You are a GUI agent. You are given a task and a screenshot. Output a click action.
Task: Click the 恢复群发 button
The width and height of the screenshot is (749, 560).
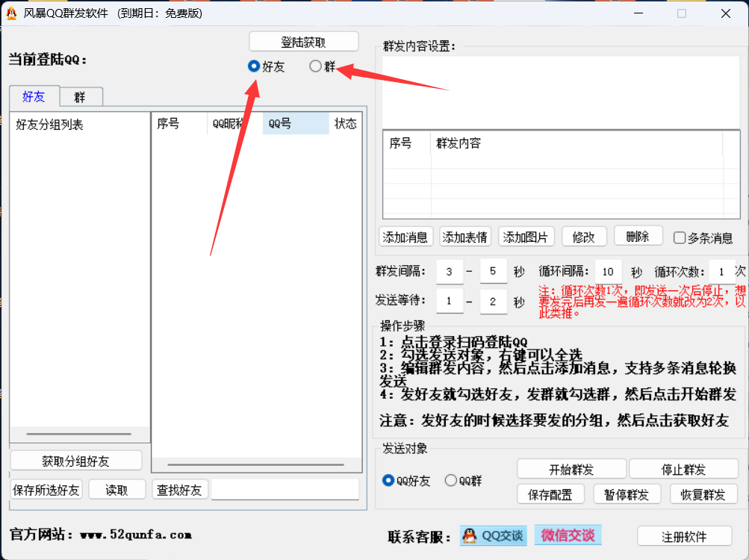[703, 494]
